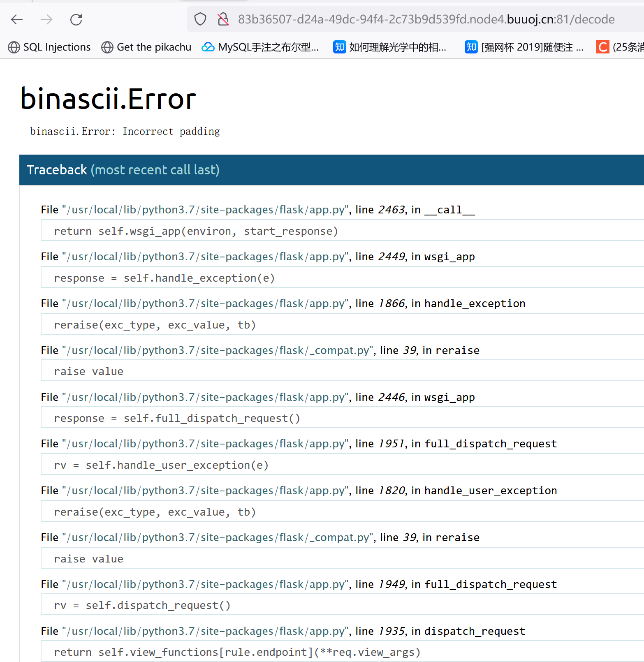The image size is (644, 662).
Task: Click code line 'return self.wsgi_app(environ, start_response)'
Action: (x=342, y=231)
